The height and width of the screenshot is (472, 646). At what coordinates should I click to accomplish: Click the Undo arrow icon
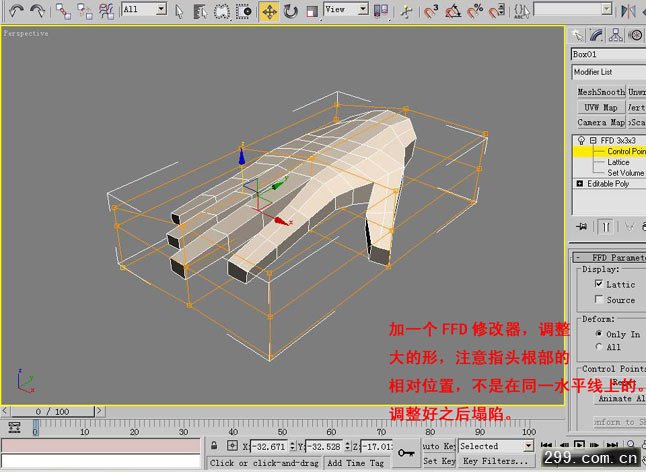(16, 11)
